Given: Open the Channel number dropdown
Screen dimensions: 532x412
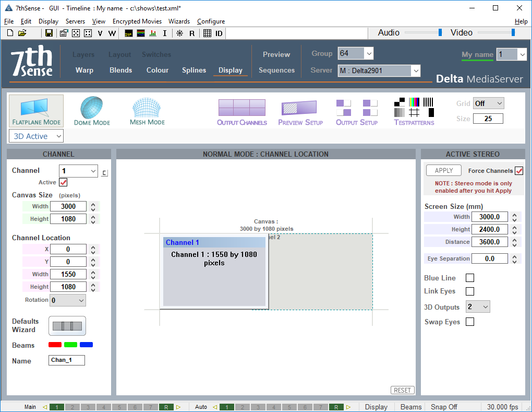Looking at the screenshot, I should (78, 171).
